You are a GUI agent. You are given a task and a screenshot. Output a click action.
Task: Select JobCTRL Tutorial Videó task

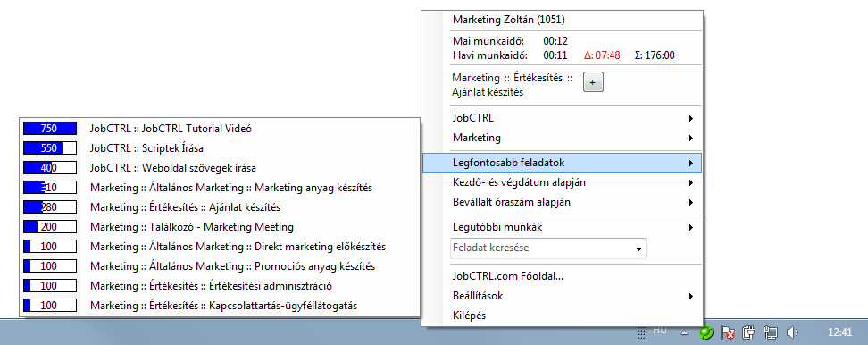tap(220, 129)
